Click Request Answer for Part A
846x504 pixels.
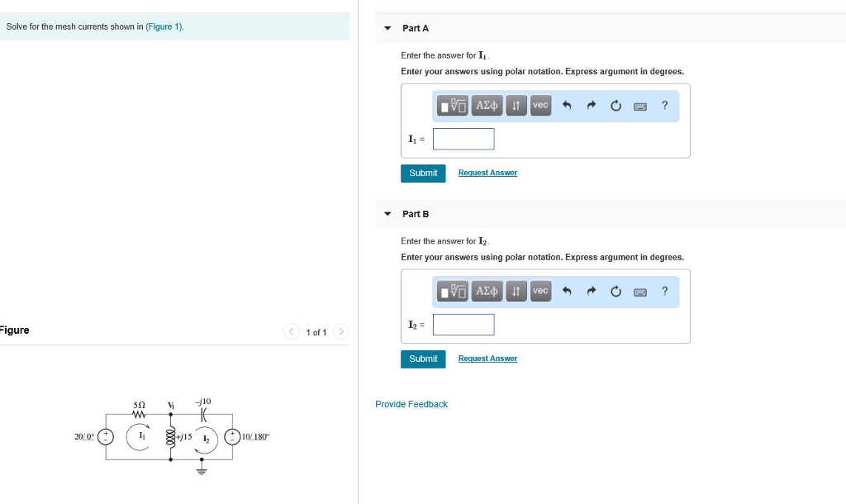tap(487, 173)
